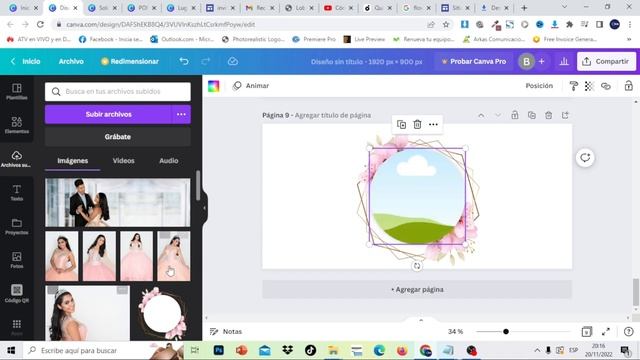This screenshot has width=640, height=360.
Task: Click the redo arrow in top bar
Action: coord(206,61)
